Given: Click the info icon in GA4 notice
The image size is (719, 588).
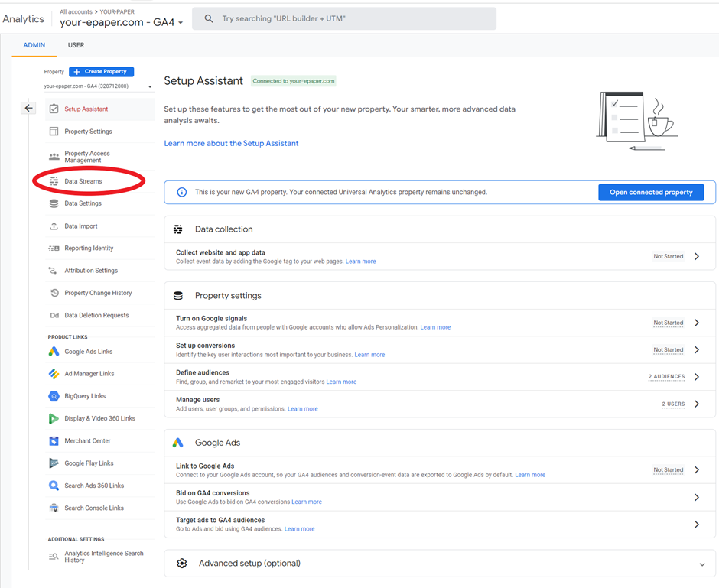Looking at the screenshot, I should point(181,192).
